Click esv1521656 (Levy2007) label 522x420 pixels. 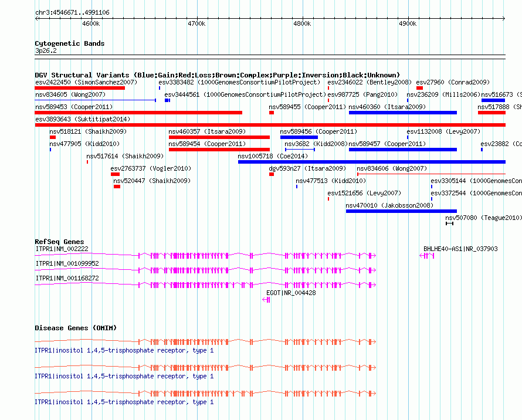click(x=364, y=193)
